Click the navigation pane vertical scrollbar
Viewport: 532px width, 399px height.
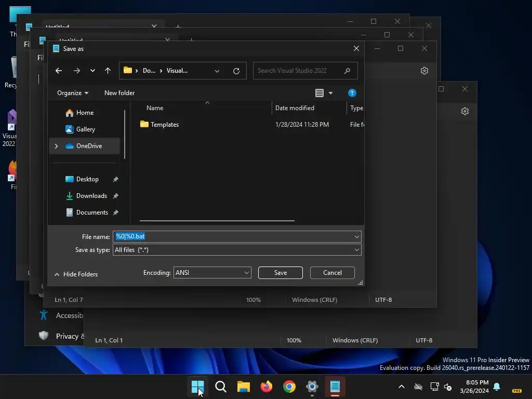click(125, 135)
